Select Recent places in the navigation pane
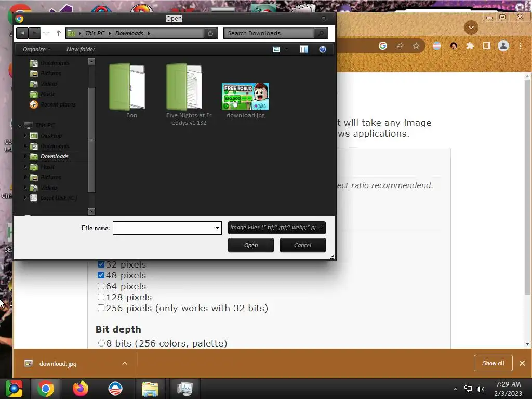532x399 pixels. click(58, 104)
